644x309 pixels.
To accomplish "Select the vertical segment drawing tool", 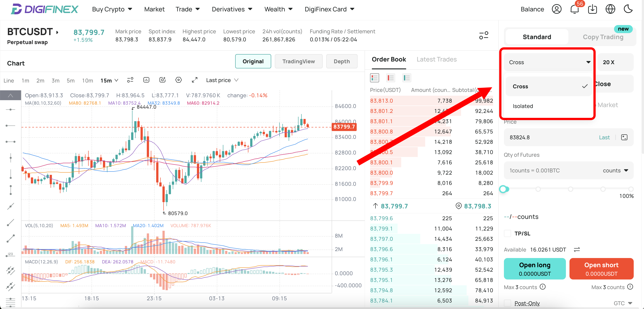I will click(x=11, y=190).
